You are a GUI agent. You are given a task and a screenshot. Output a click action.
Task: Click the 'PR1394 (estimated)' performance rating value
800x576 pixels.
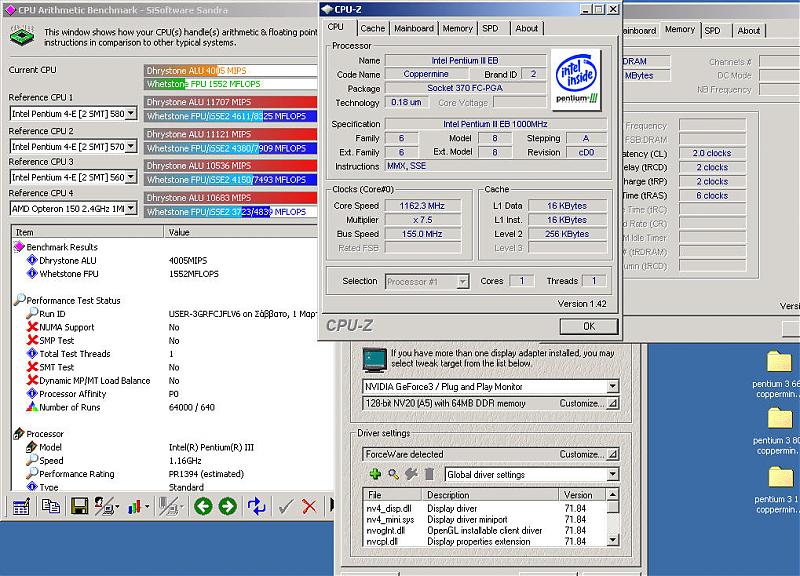tap(206, 474)
